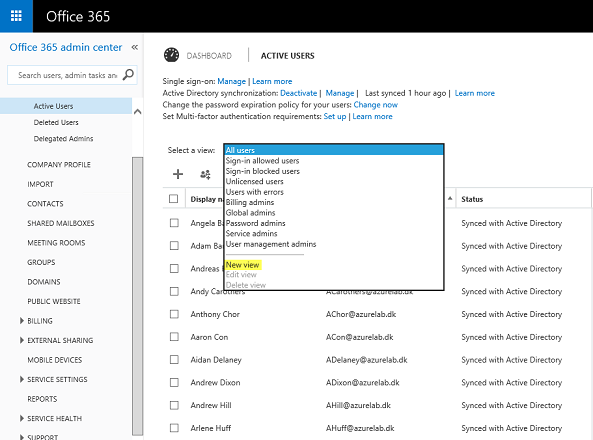Go to MOBILE DEVICES
Viewport: 593px width, 440px height.
pyautogui.click(x=54, y=360)
